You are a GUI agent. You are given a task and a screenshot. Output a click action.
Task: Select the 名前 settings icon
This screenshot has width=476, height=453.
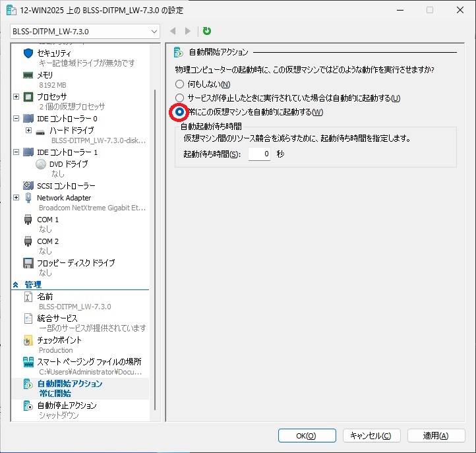28,297
